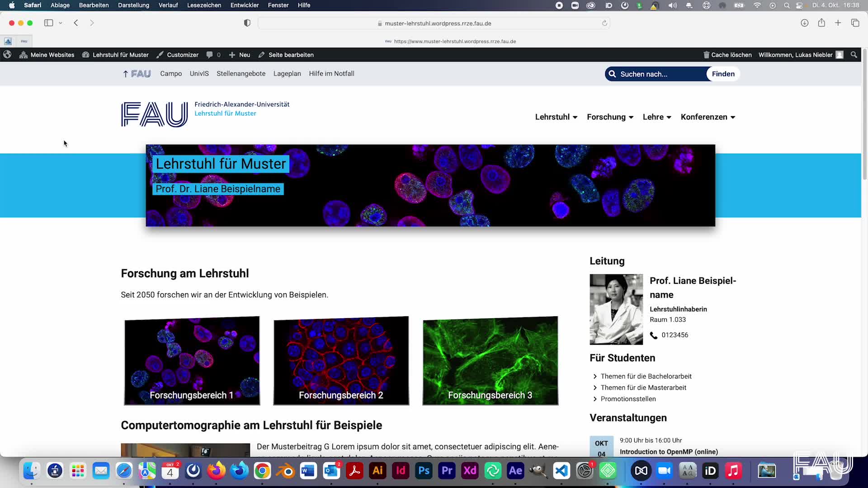Launch Adobe Illustrator from the Dock
The width and height of the screenshot is (868, 488).
(377, 470)
